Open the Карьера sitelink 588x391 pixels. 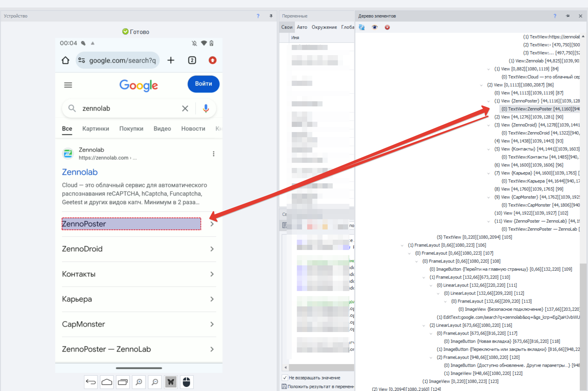point(77,299)
